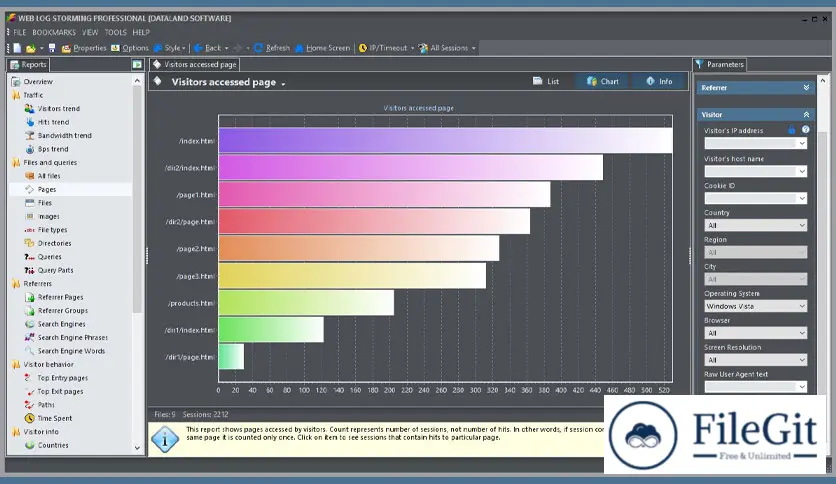This screenshot has height=484, width=836.
Task: Open the BOOKMARKS menu
Action: coord(54,33)
